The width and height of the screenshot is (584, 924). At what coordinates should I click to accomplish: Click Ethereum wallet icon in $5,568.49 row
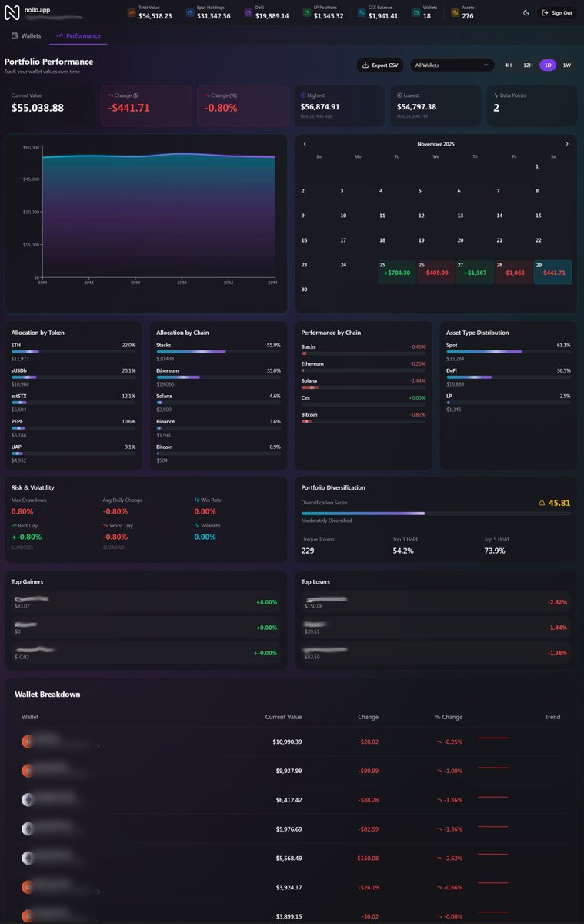click(x=28, y=858)
